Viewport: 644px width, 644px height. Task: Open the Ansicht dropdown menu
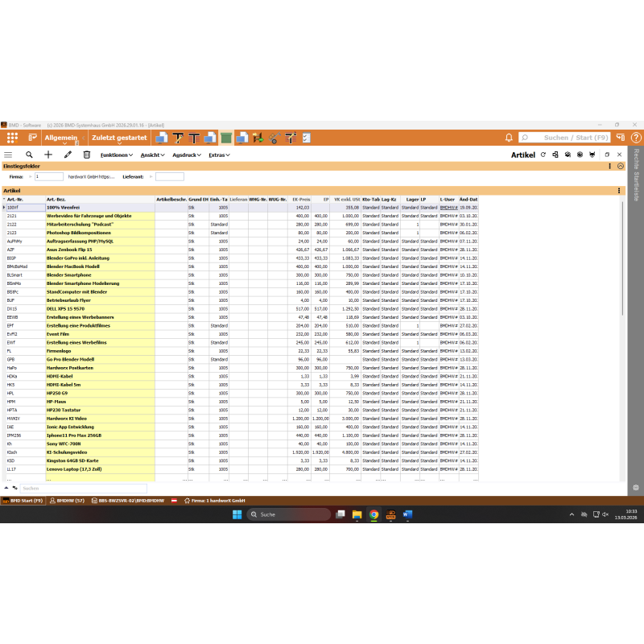153,155
